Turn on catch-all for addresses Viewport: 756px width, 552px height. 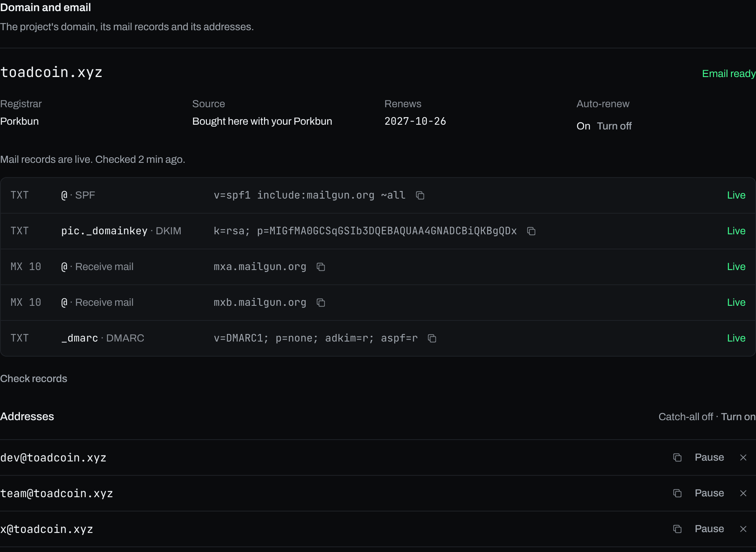coord(738,417)
